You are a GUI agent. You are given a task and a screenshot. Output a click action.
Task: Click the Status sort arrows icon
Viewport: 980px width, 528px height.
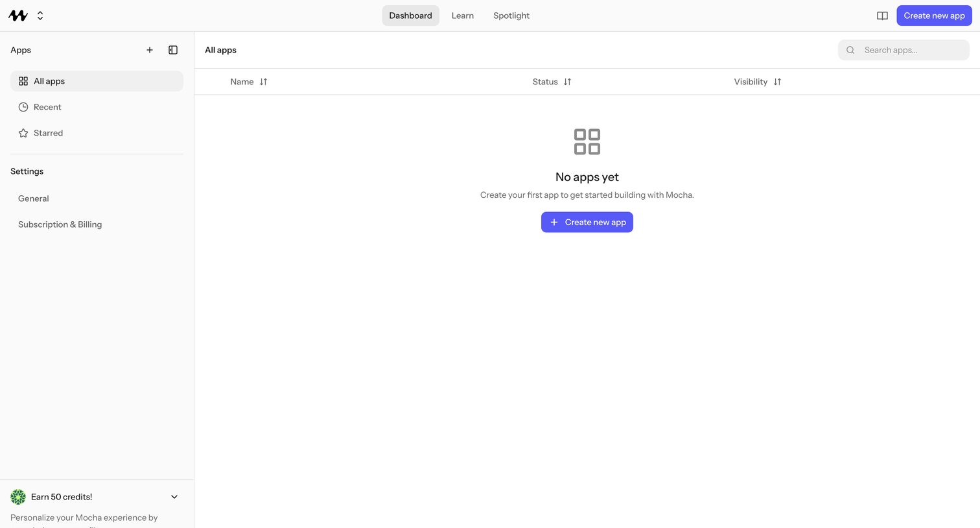[567, 82]
